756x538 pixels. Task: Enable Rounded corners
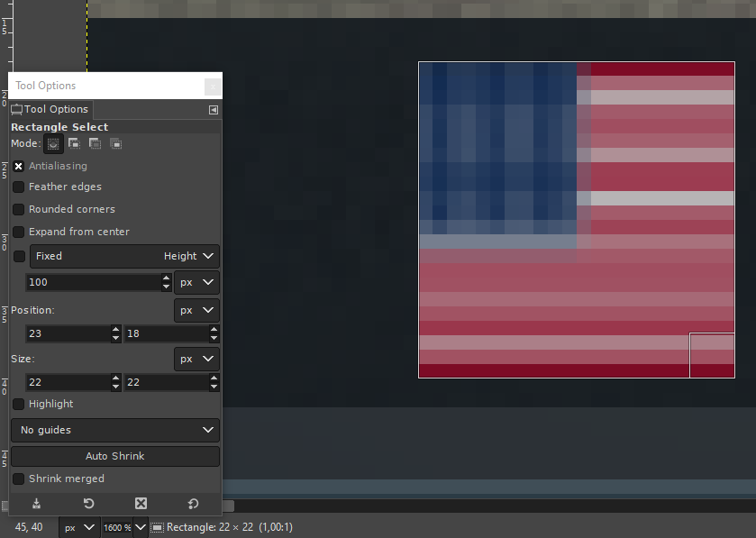pos(18,209)
